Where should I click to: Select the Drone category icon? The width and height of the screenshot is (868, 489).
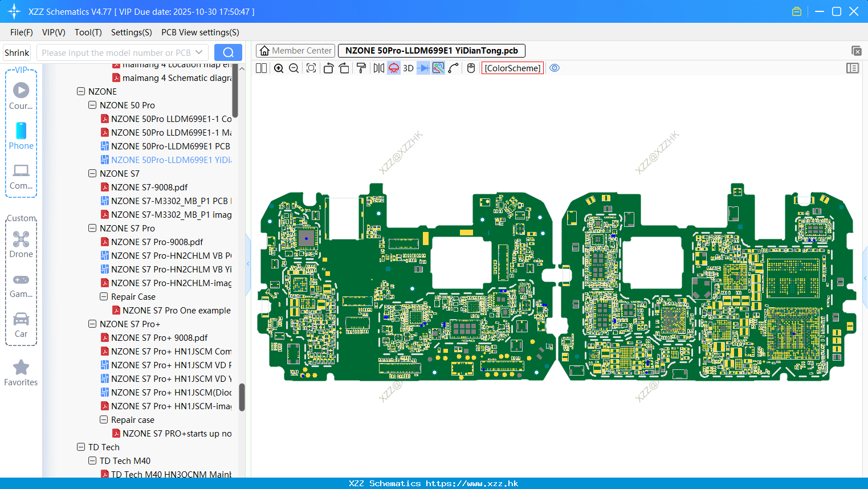[x=21, y=244]
